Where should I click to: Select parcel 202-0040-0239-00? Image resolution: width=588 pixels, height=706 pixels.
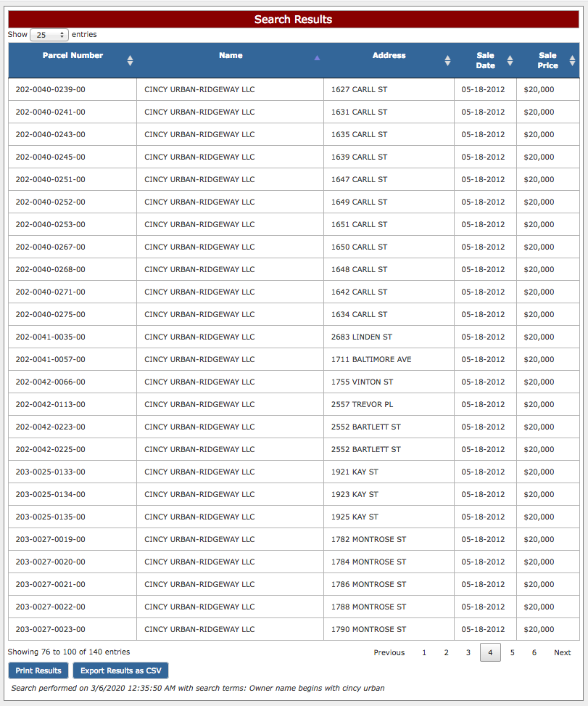50,89
